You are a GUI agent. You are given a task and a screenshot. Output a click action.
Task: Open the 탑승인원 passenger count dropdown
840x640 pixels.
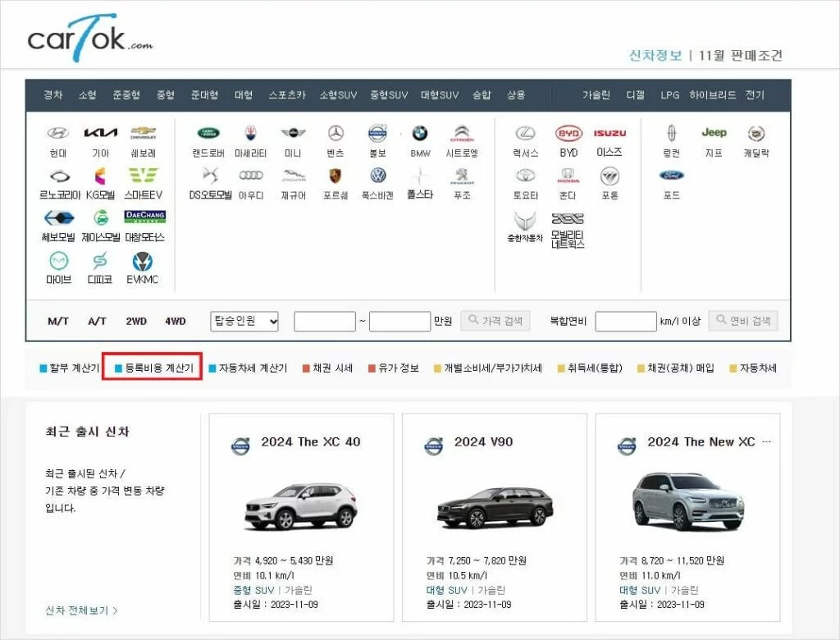coord(244,321)
